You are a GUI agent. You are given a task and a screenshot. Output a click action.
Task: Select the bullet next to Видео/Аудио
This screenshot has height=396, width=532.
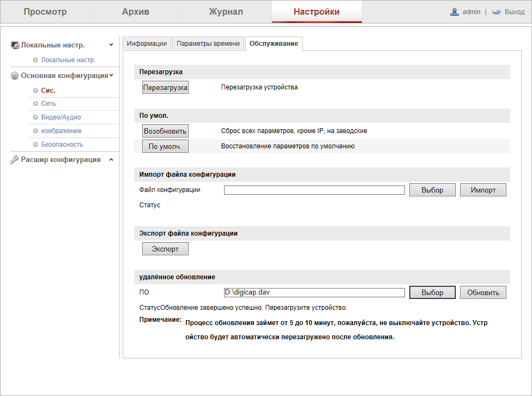coord(35,117)
